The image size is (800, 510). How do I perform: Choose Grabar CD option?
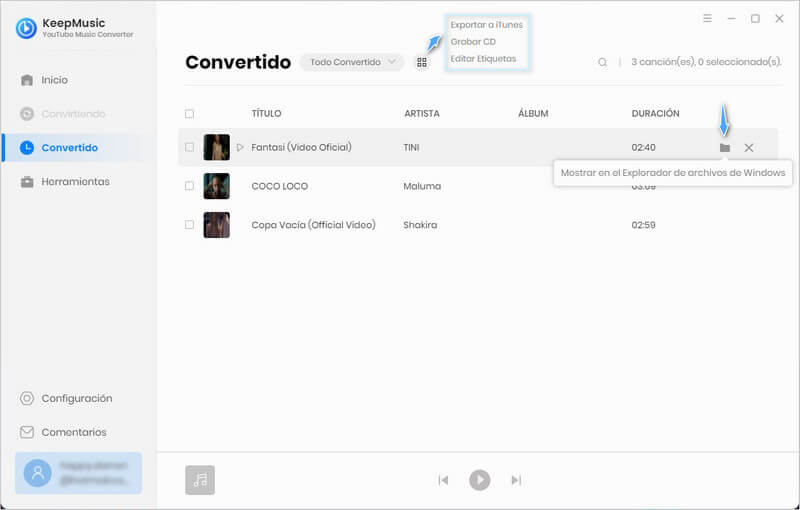pos(473,42)
